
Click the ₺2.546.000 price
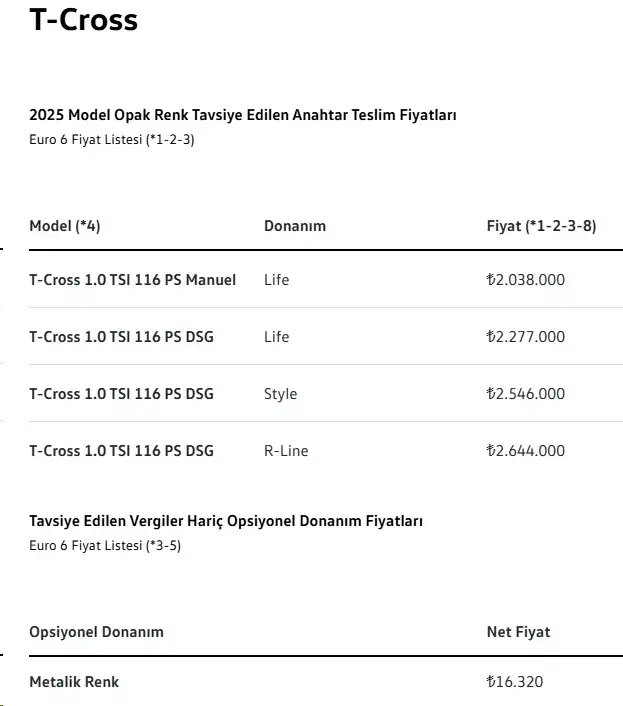[x=526, y=394]
